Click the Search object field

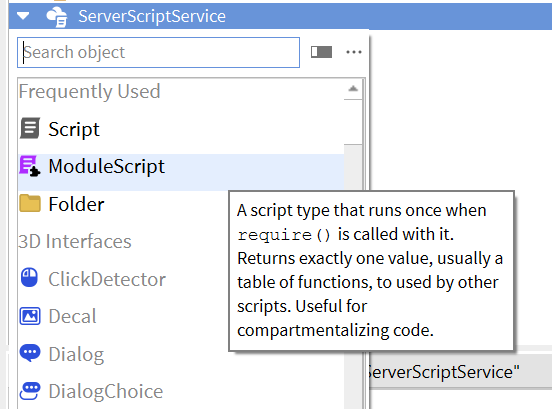158,52
